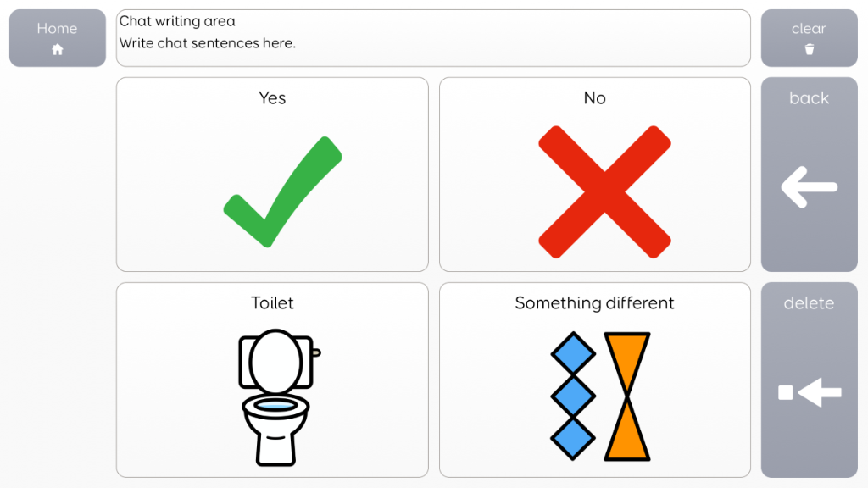Tap the green checkmark symbol
Image resolution: width=868 pixels, height=488 pixels.
[282, 191]
